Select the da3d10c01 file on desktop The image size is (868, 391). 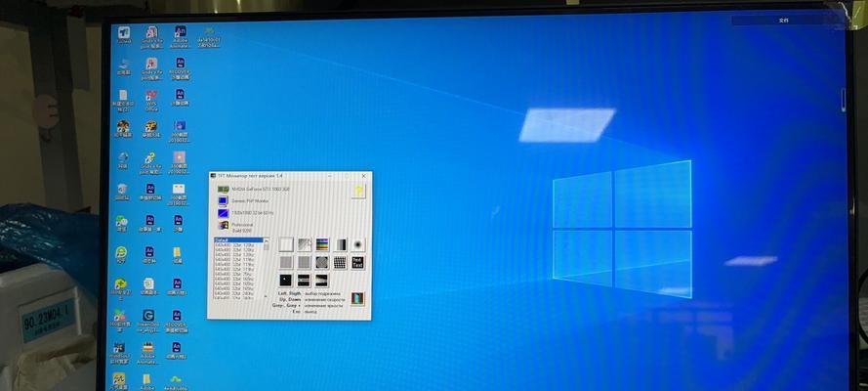click(x=208, y=37)
